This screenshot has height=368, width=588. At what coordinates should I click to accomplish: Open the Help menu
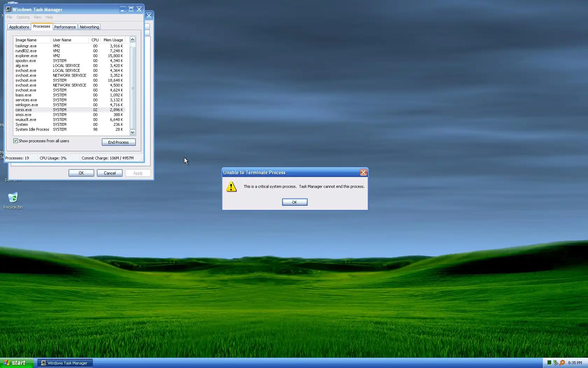point(49,17)
